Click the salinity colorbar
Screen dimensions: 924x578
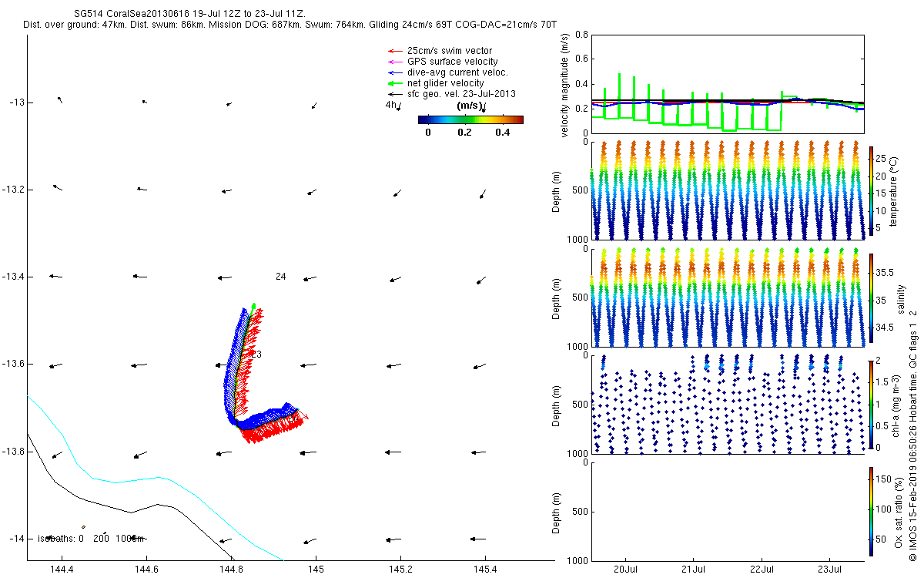click(871, 297)
